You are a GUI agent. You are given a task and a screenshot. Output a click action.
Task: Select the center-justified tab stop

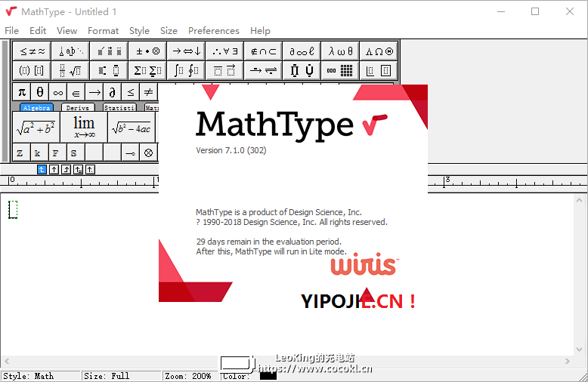point(54,170)
